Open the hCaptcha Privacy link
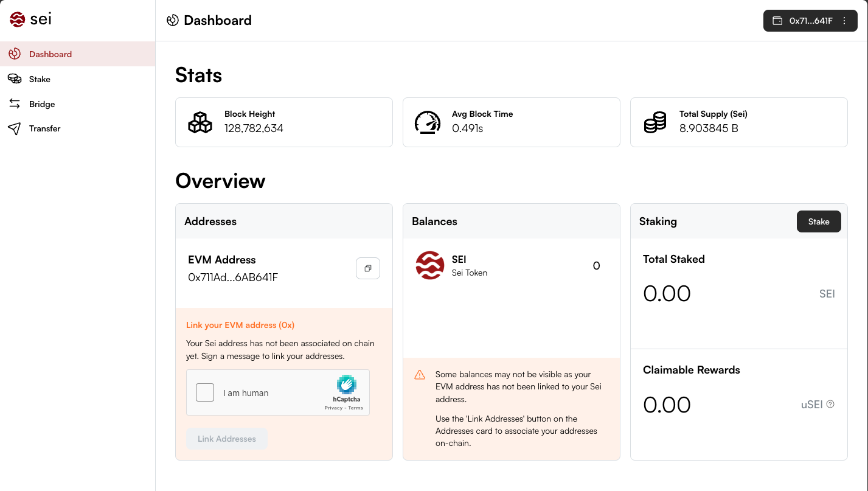This screenshot has width=868, height=491. click(x=333, y=408)
